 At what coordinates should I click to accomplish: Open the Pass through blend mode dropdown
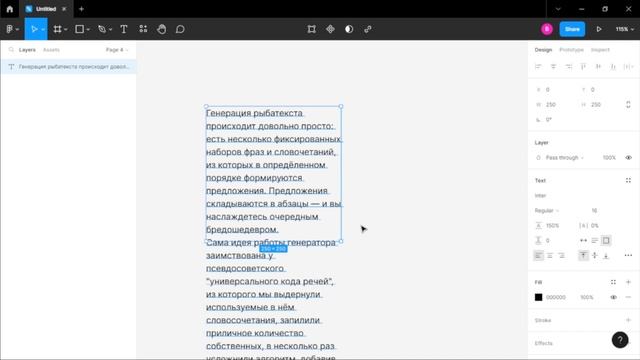click(x=564, y=158)
